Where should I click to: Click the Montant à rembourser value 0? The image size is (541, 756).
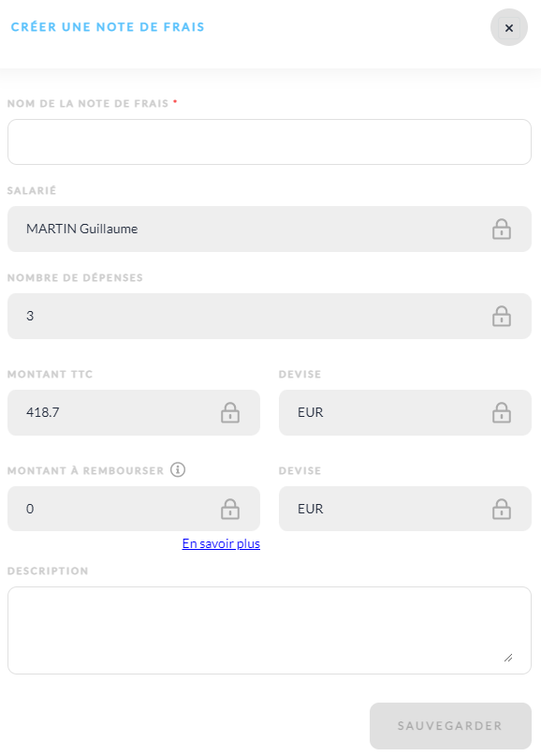(x=30, y=509)
